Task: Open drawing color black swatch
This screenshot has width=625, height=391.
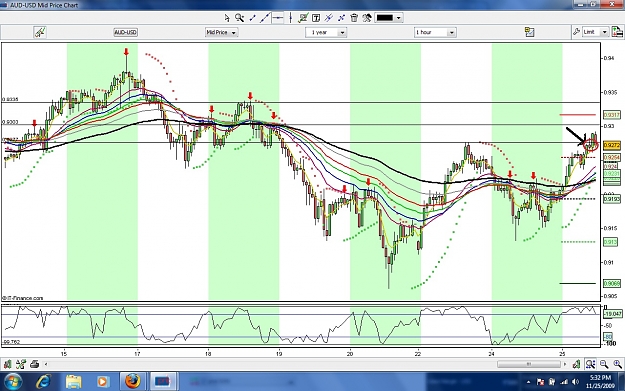Action: pos(385,18)
